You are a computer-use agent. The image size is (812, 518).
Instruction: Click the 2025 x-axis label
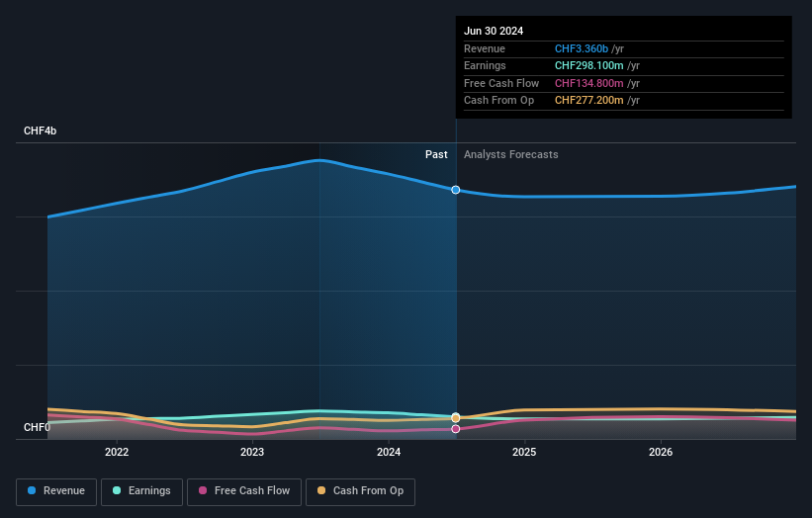(524, 452)
